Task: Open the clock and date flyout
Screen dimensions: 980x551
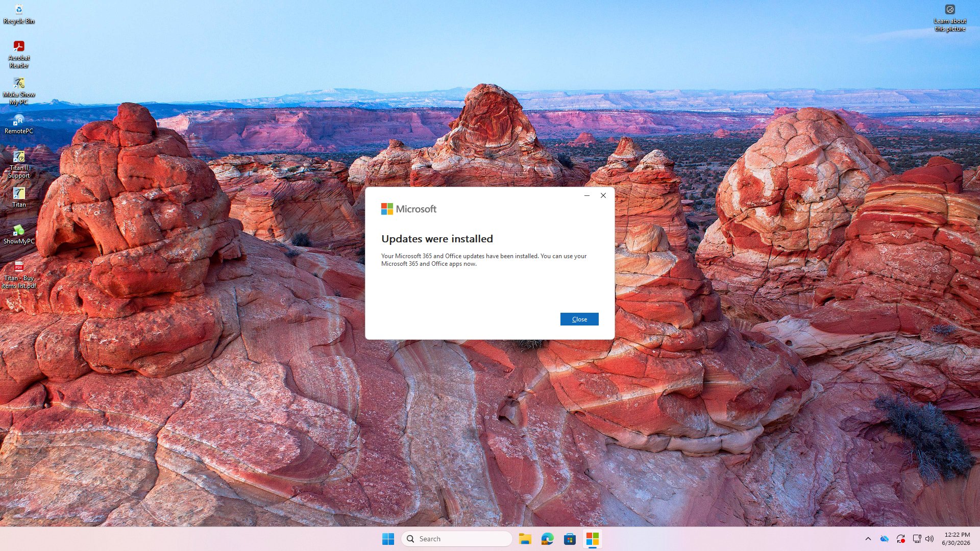Action: pyautogui.click(x=956, y=539)
